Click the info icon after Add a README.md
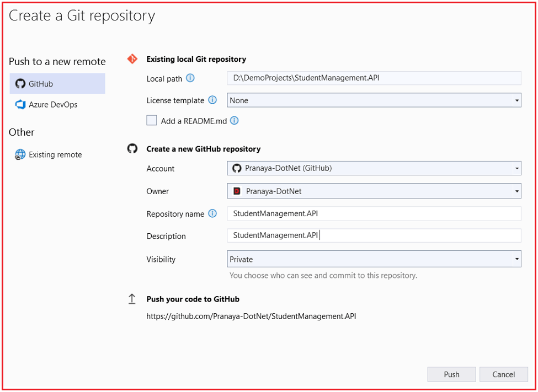The height and width of the screenshot is (392, 538). point(234,120)
